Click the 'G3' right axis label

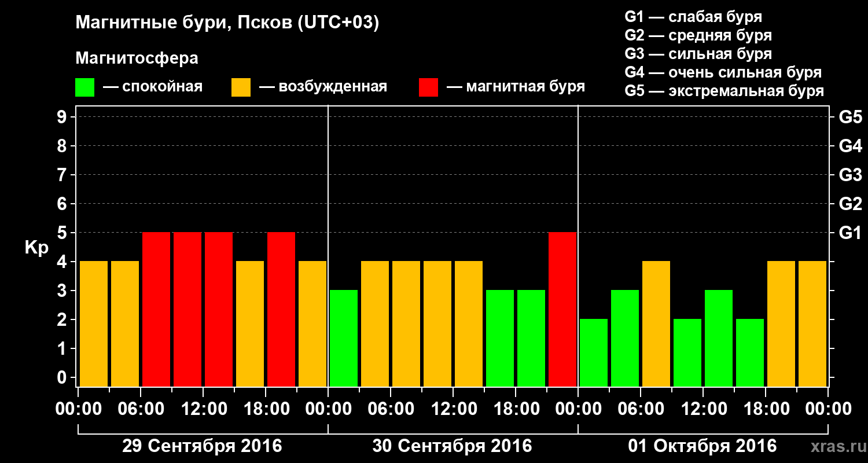click(850, 175)
